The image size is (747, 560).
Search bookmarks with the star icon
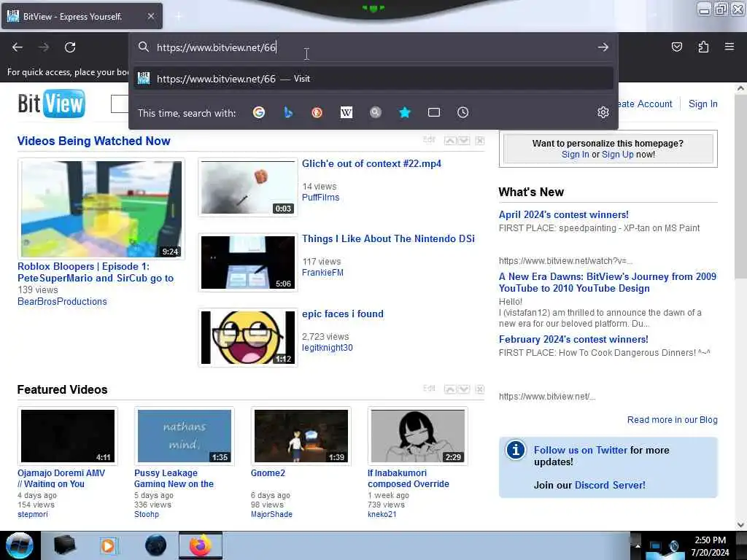point(404,112)
